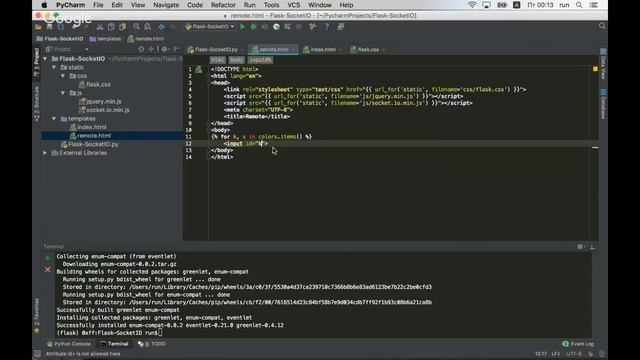Click the Open folder toolbar icon
This screenshot has width=640, height=360.
38,27
